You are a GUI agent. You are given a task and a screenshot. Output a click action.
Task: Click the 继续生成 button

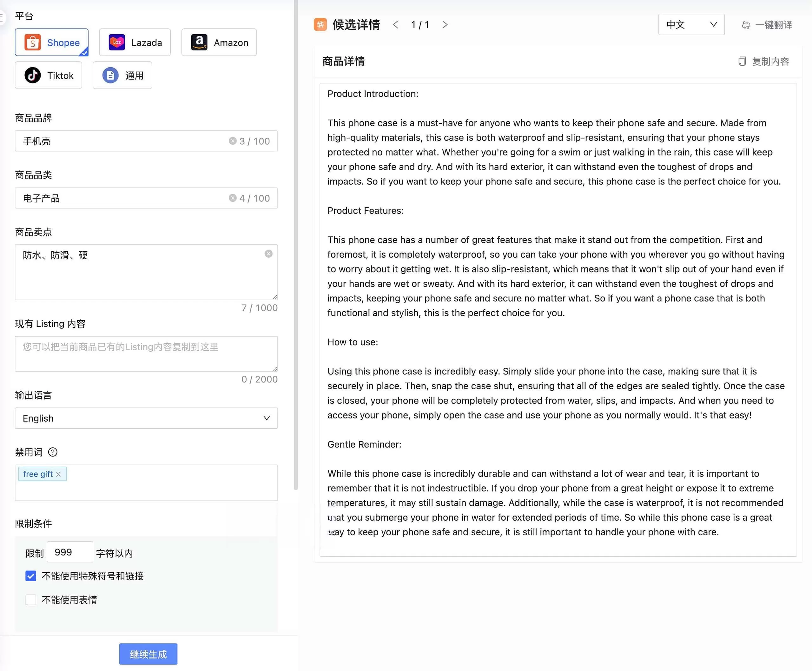(148, 654)
